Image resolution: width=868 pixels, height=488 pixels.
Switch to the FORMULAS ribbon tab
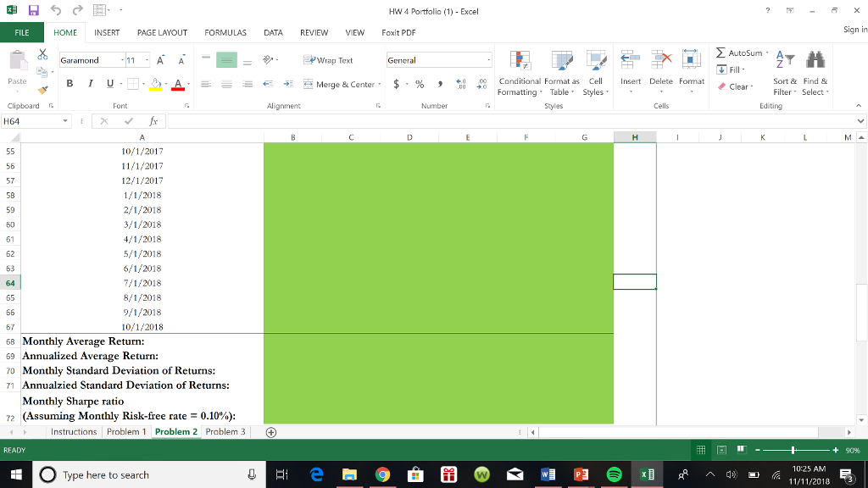point(225,33)
